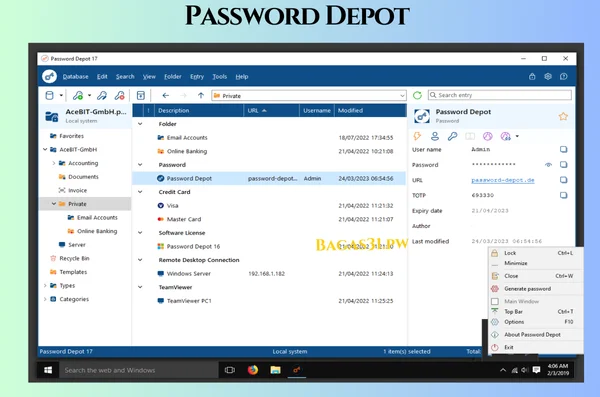Image resolution: width=600 pixels, height=397 pixels.
Task: Click the user icon in details pane
Action: point(435,136)
